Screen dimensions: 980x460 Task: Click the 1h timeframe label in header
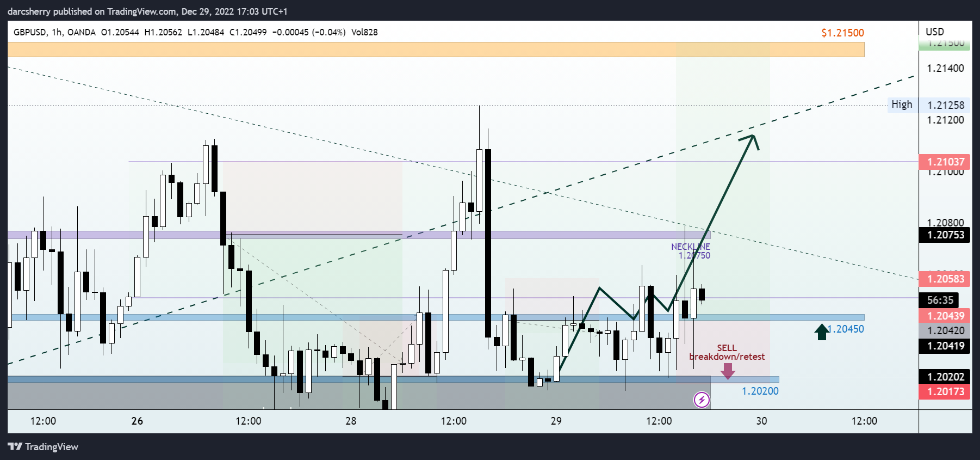pos(57,32)
